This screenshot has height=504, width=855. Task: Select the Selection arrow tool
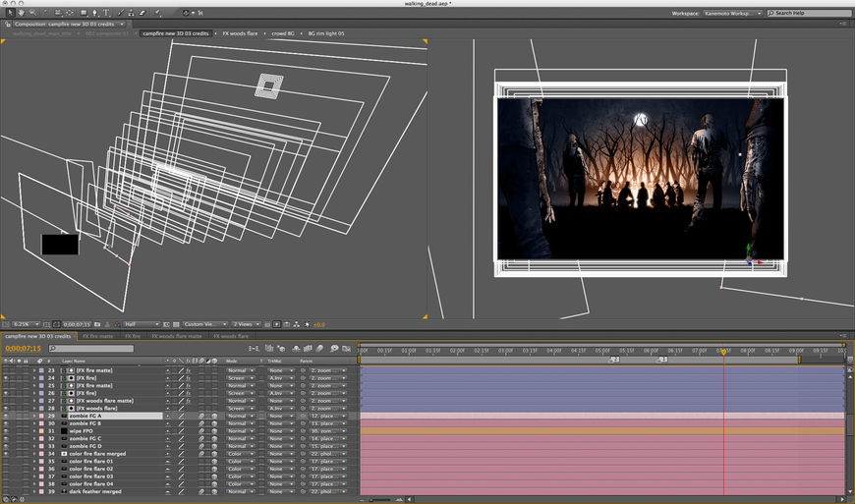10,13
